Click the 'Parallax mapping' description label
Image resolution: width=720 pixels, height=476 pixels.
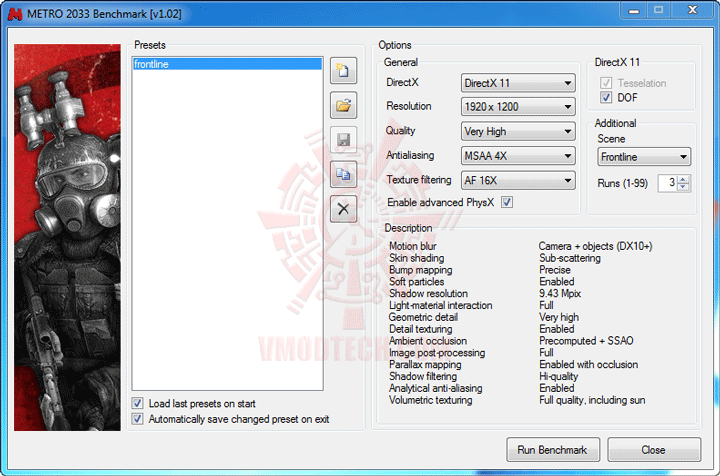tap(425, 365)
